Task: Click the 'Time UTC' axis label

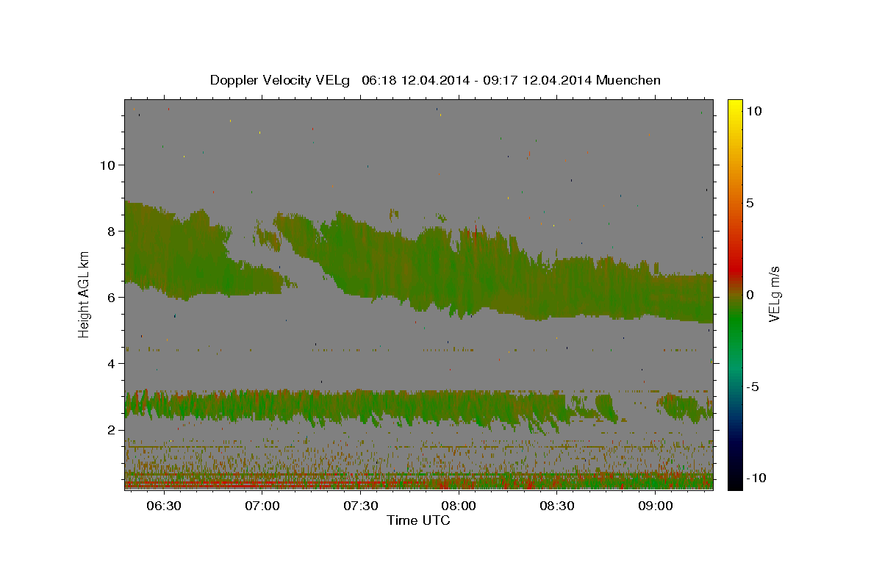Action: tap(418, 520)
